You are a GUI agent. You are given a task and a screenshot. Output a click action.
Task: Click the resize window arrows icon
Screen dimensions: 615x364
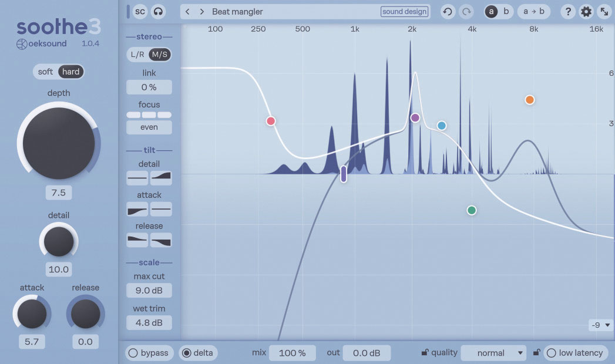coord(604,12)
